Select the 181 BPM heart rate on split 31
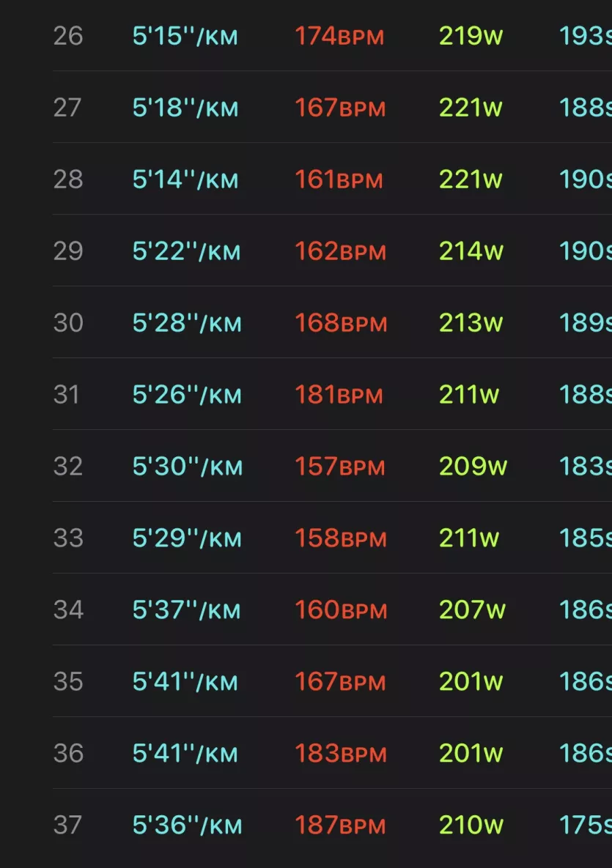This screenshot has width=612, height=868. tap(339, 395)
